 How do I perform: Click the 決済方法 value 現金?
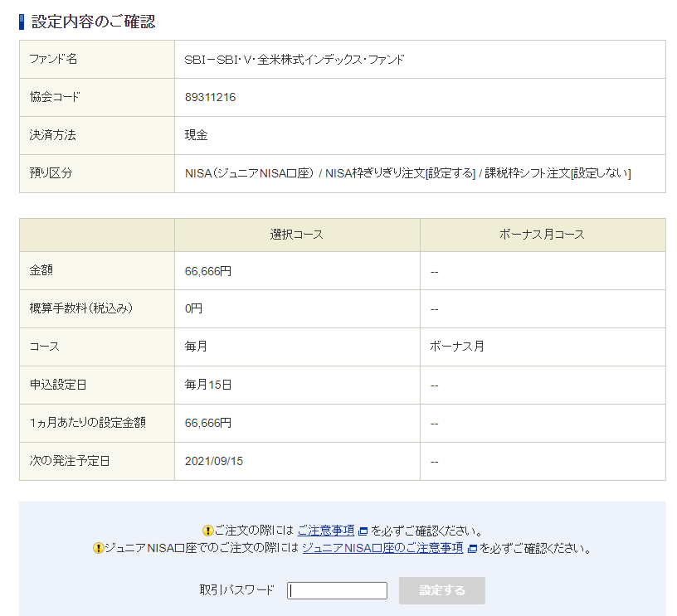196,135
